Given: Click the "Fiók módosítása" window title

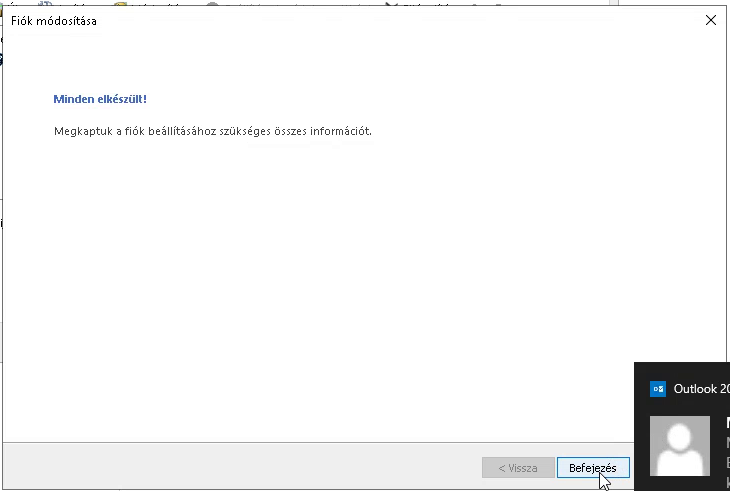Looking at the screenshot, I should (x=54, y=21).
